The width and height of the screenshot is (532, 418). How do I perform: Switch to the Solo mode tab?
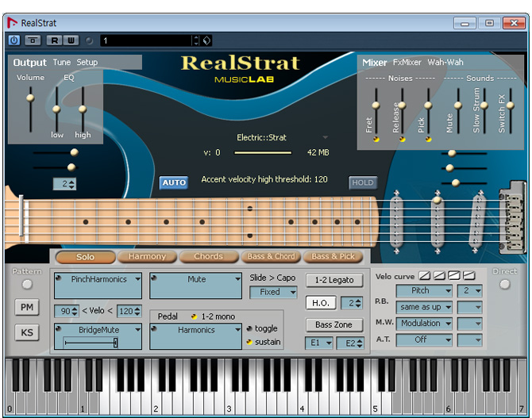[x=85, y=257]
